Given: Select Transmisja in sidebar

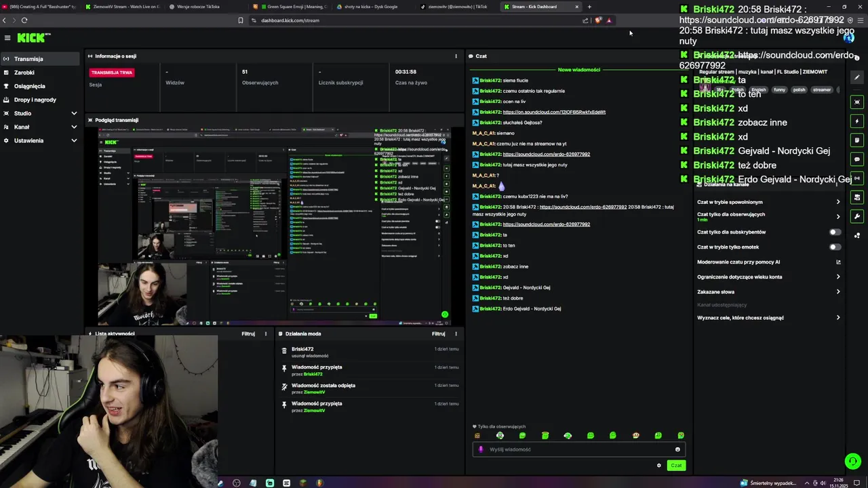Looking at the screenshot, I should click(x=40, y=59).
